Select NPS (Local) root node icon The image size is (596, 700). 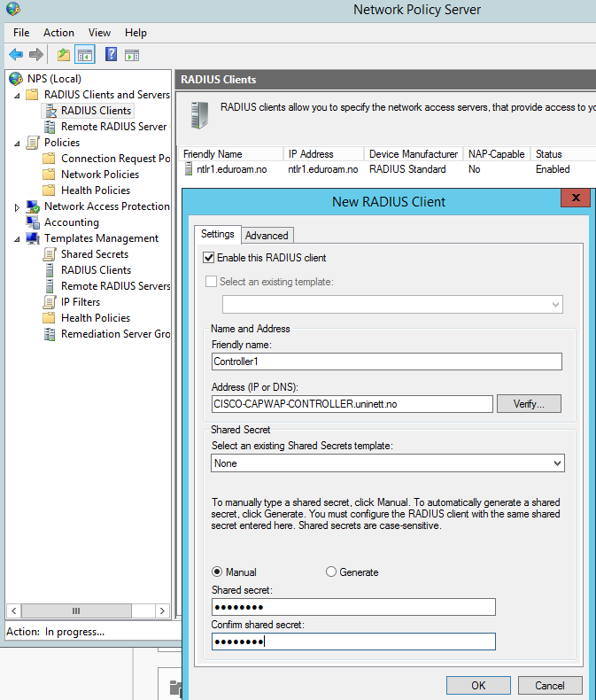(16, 79)
